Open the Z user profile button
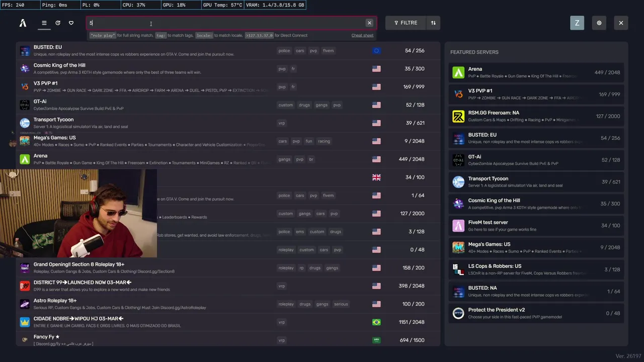The height and width of the screenshot is (362, 644). coord(577,23)
